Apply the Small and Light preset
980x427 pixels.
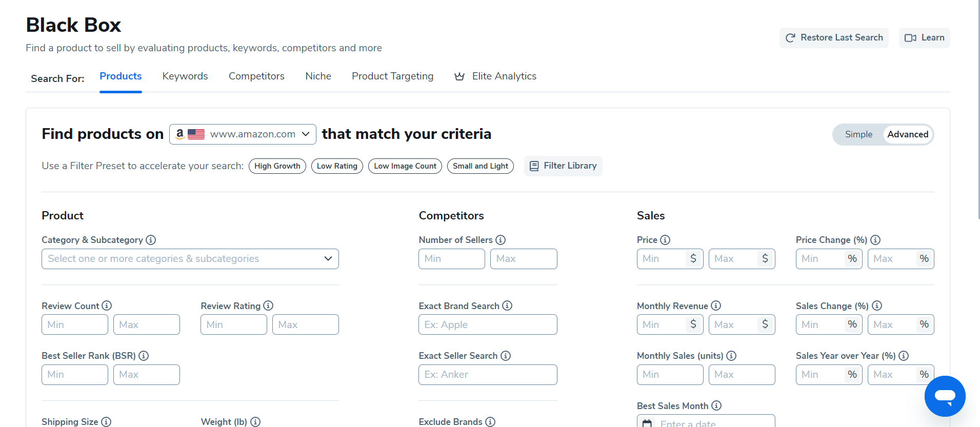point(480,166)
